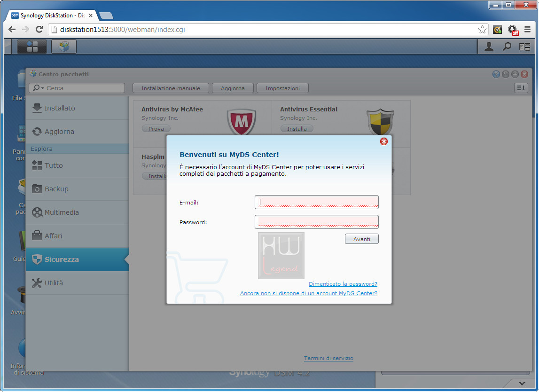Close the Synology DiskStation browser tab
Image resolution: width=539 pixels, height=392 pixels.
91,16
